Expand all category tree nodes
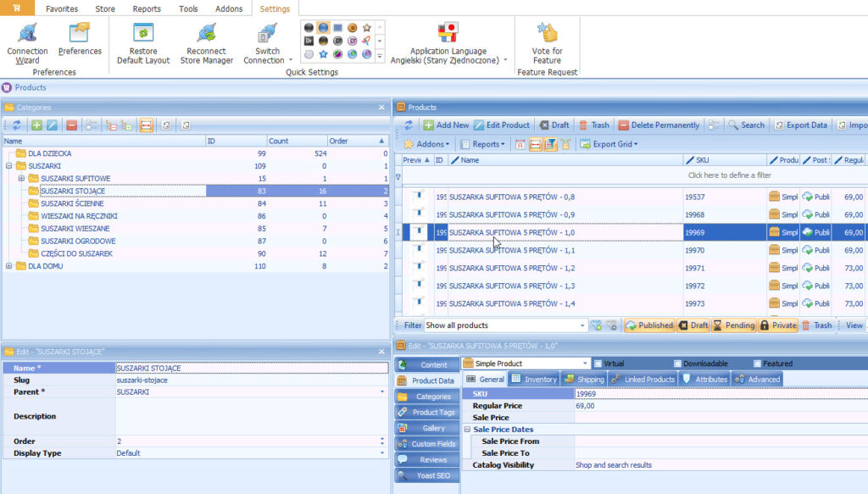 pos(126,125)
